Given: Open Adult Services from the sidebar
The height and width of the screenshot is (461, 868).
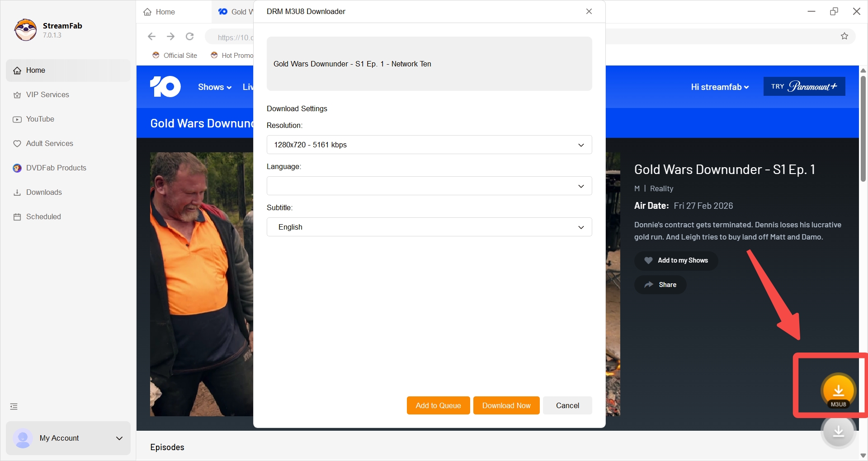Looking at the screenshot, I should click(x=49, y=143).
